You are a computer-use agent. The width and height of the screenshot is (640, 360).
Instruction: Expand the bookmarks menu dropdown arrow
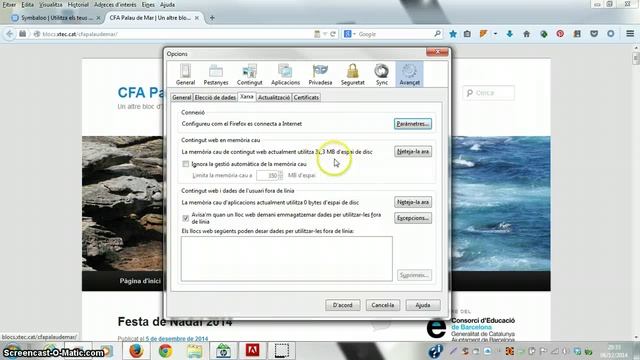click(495, 34)
